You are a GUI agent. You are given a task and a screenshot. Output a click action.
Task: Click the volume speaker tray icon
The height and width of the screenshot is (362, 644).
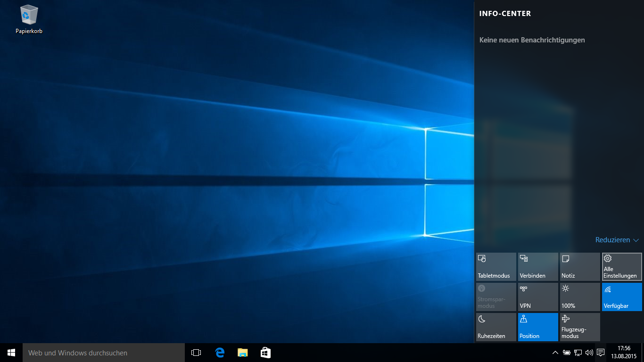pyautogui.click(x=589, y=353)
